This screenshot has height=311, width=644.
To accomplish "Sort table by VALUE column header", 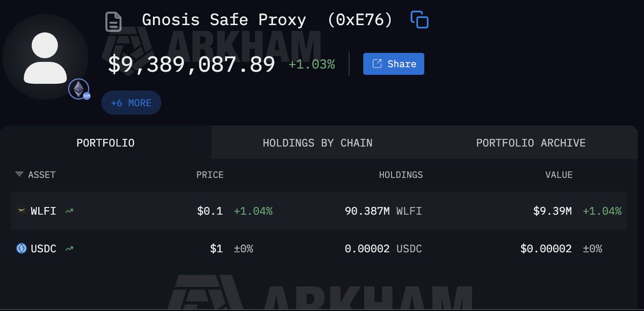I will [559, 175].
